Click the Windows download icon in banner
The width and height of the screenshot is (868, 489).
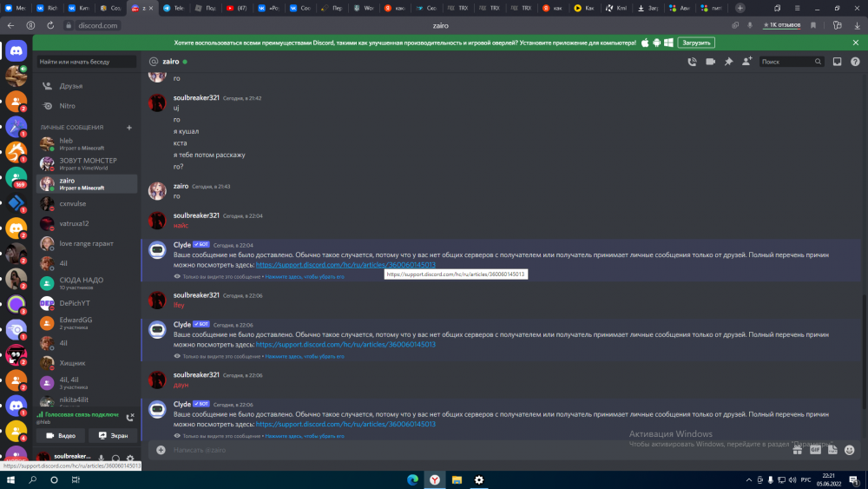[x=668, y=43]
